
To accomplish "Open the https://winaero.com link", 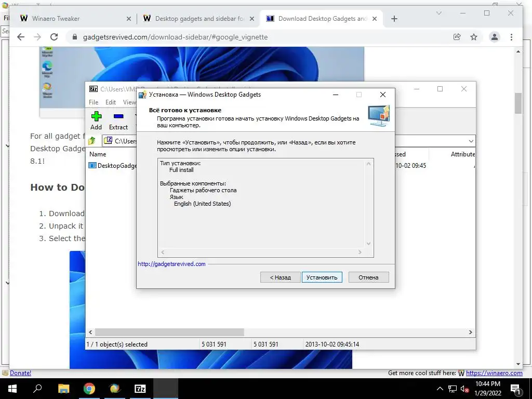I will [494, 373].
